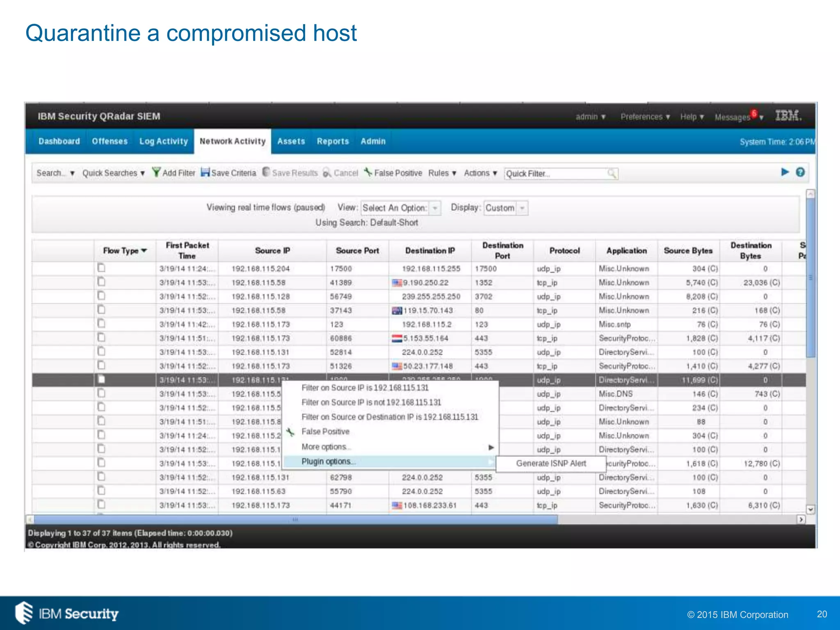The image size is (840, 630).
Task: Click flag icon beside 50.23.177.148
Action: click(x=397, y=366)
